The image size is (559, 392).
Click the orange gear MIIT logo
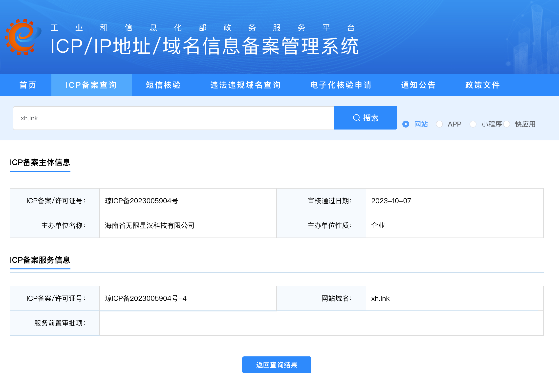23,37
